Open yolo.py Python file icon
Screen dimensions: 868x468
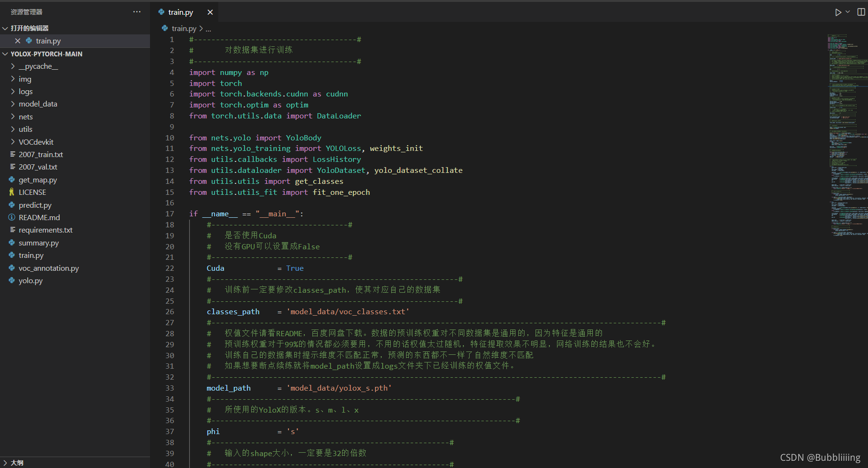[x=12, y=280]
